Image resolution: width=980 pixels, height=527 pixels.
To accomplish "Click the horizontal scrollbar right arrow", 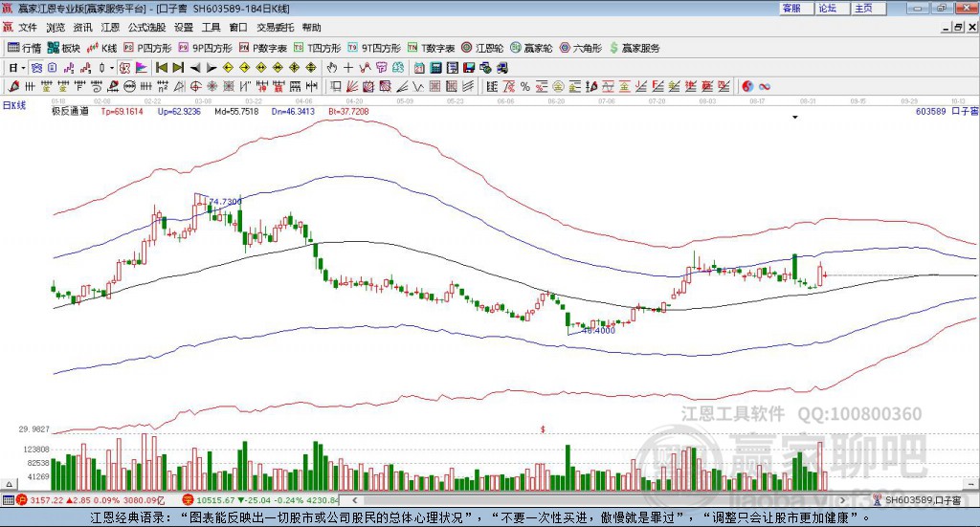I will pyautogui.click(x=842, y=500).
